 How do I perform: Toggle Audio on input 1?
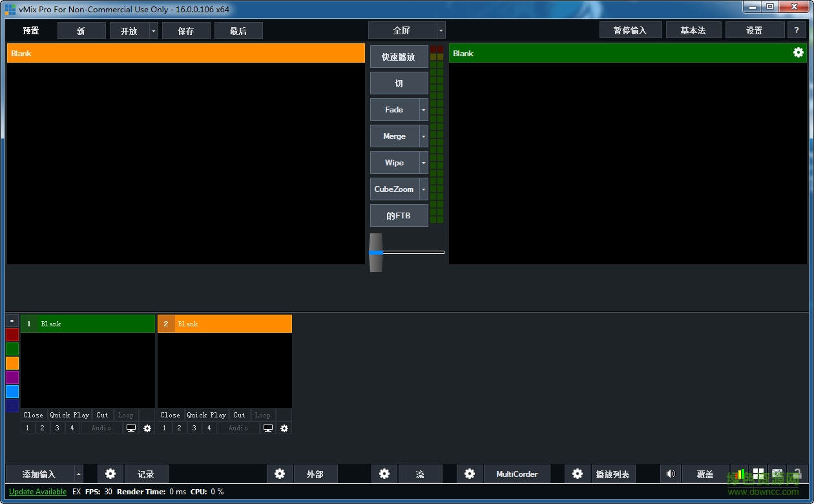101,428
